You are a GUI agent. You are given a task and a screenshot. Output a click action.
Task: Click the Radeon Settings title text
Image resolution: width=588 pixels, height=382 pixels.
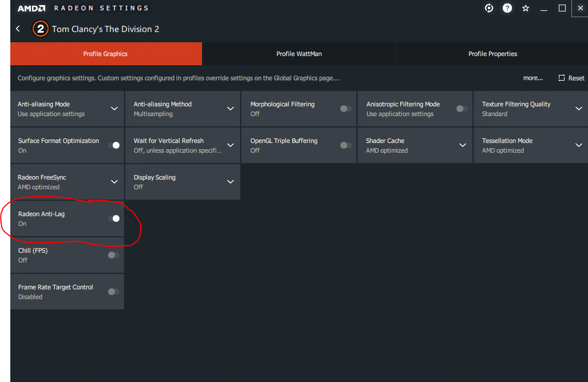pos(101,8)
